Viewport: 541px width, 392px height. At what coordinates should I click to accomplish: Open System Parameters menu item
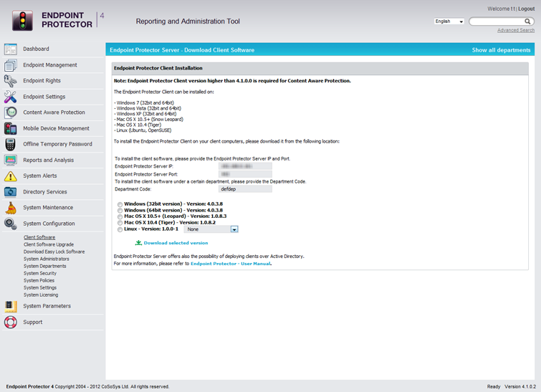click(x=47, y=306)
